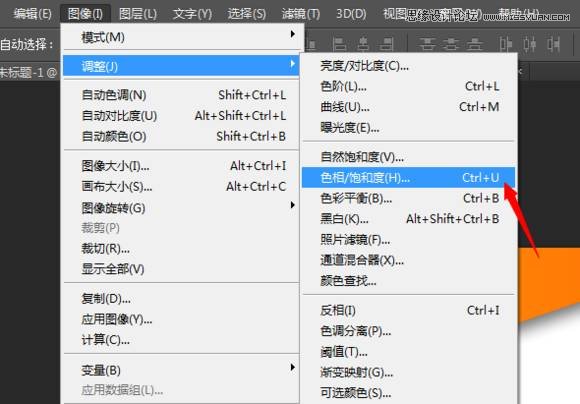Open 画布大小(S)... dialog

pyautogui.click(x=181, y=187)
